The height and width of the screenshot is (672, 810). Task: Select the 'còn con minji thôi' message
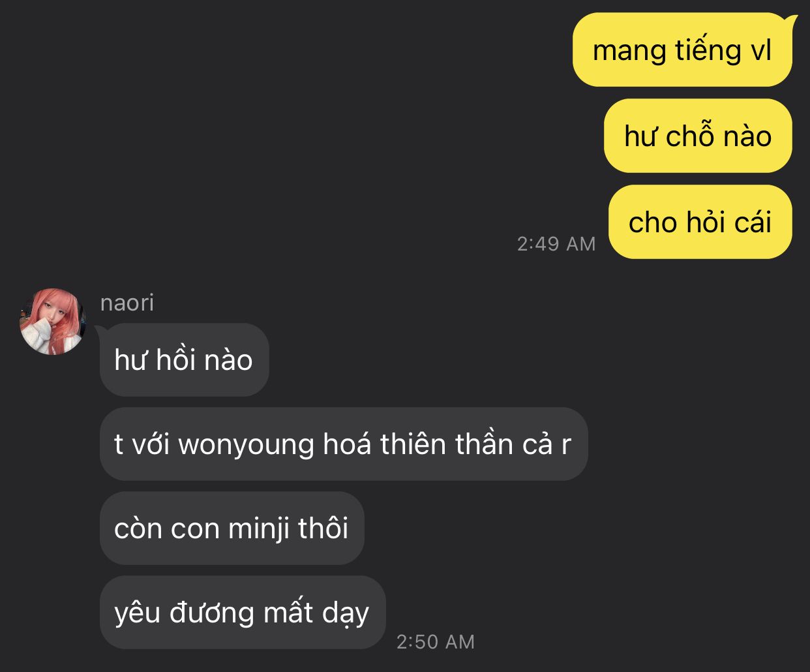click(x=232, y=528)
